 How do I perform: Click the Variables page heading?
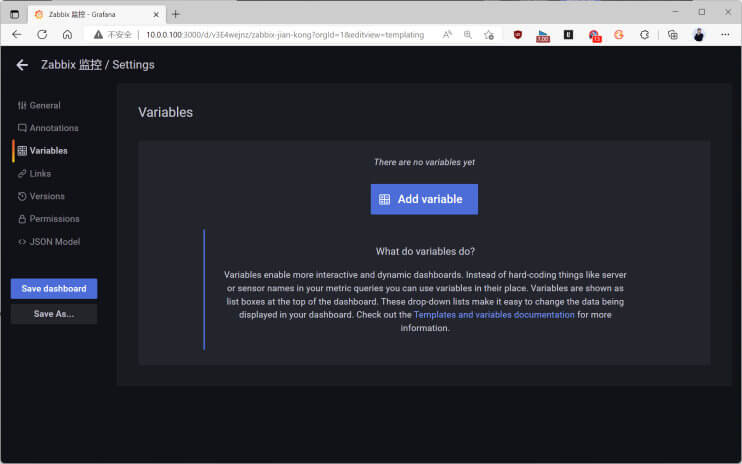[x=166, y=113]
